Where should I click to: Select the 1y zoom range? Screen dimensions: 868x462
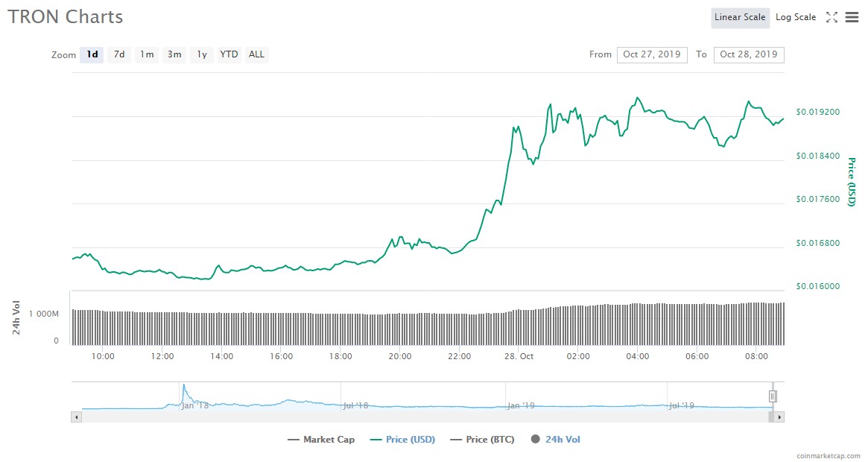pos(202,54)
